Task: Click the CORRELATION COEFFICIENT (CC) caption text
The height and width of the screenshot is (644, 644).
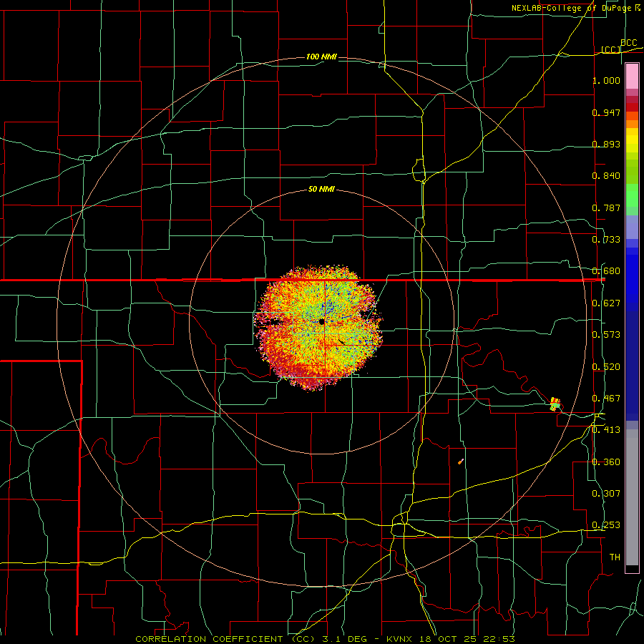Action: click(x=225, y=639)
